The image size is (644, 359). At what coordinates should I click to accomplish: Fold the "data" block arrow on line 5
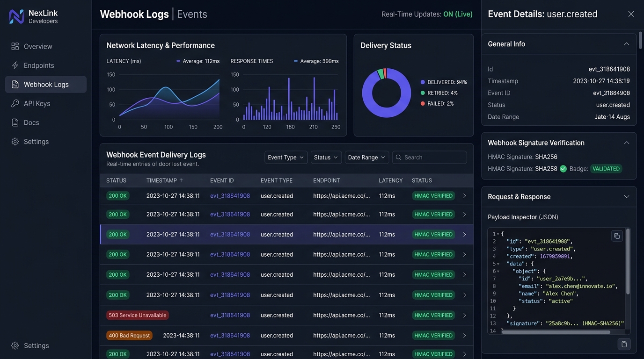pos(498,264)
